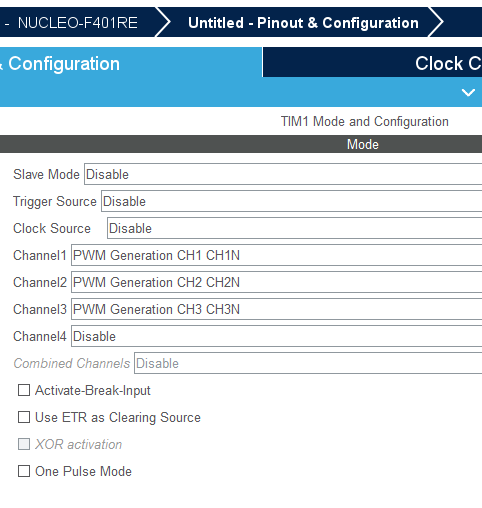Click the Mode section header bar
482x508 pixels.
pyautogui.click(x=241, y=144)
